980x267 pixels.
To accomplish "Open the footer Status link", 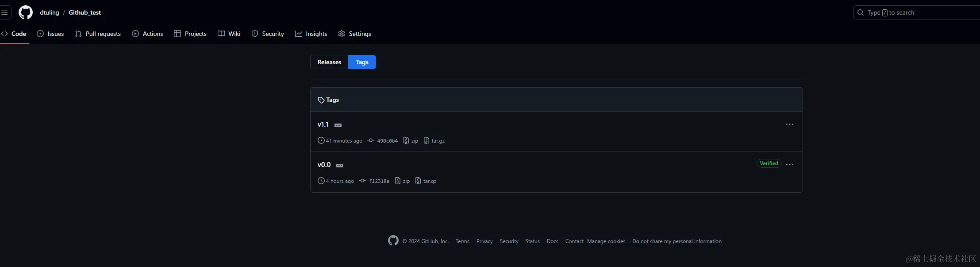I will pos(533,241).
